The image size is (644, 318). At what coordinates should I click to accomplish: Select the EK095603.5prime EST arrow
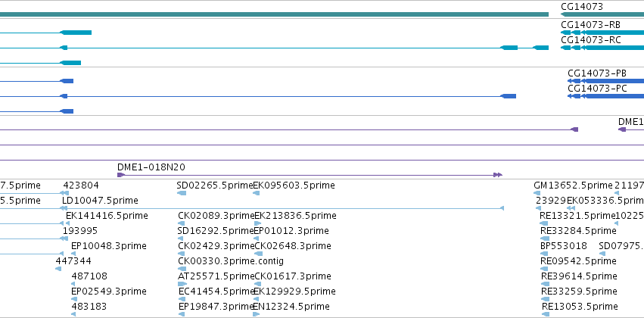tap(257, 193)
